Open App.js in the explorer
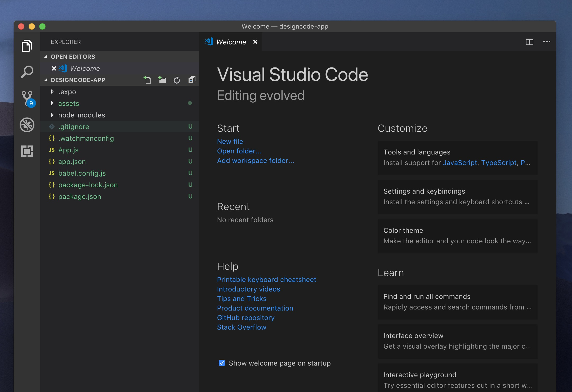572x392 pixels. [68, 150]
